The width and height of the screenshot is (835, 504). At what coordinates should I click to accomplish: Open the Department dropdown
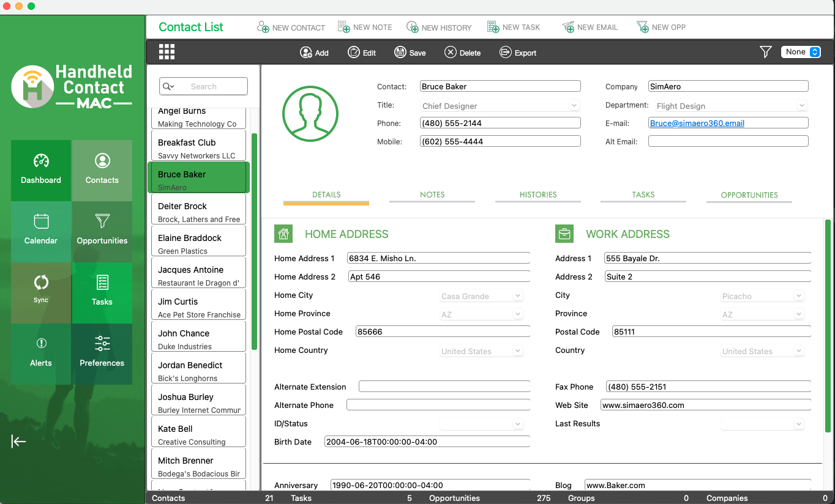click(x=731, y=106)
